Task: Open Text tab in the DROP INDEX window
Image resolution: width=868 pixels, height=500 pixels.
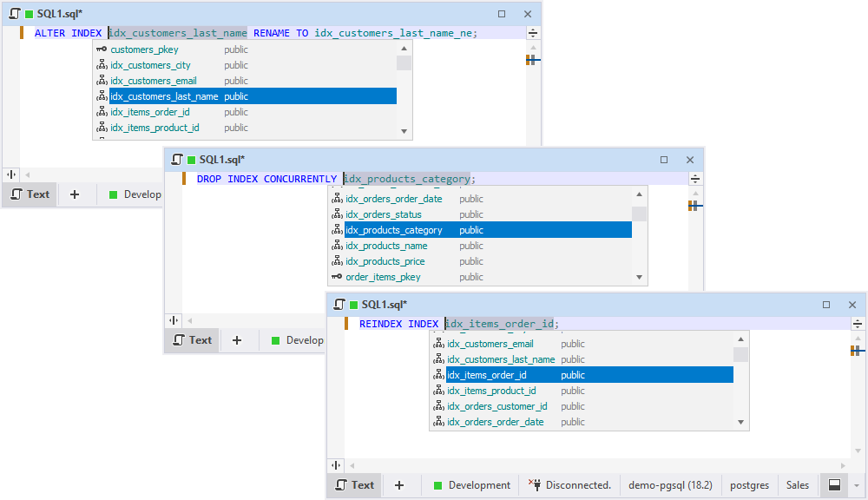Action: tap(192, 340)
